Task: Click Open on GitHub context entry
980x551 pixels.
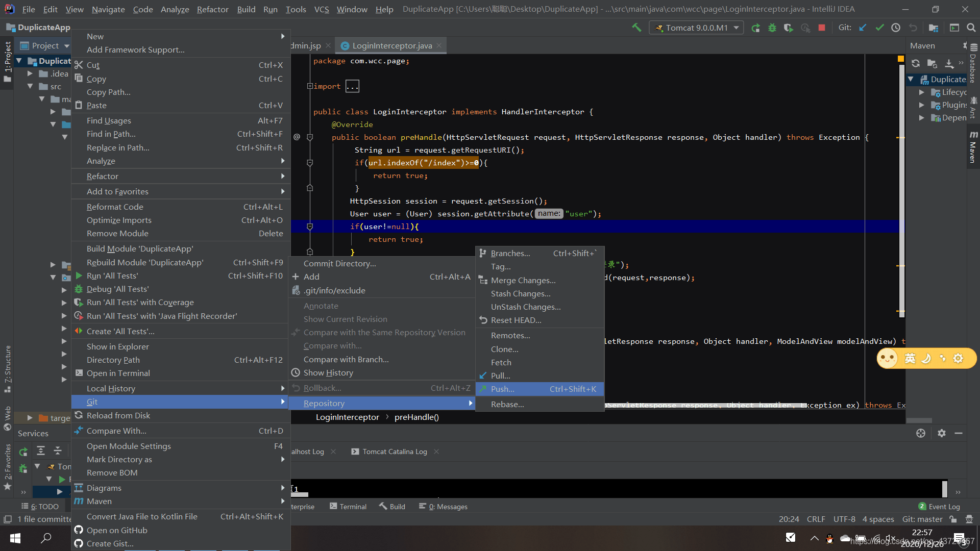Action: 181,530
